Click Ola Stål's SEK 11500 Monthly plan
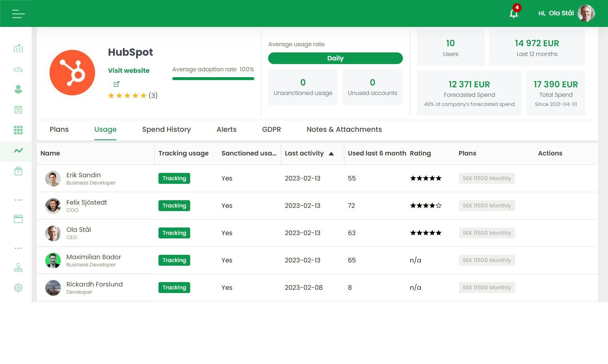 [x=487, y=233]
